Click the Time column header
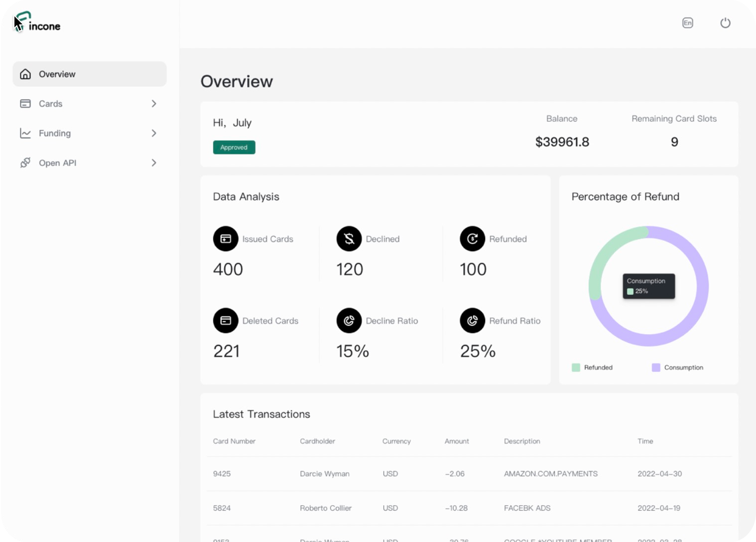Screen dimensions: 756x542 (x=645, y=441)
